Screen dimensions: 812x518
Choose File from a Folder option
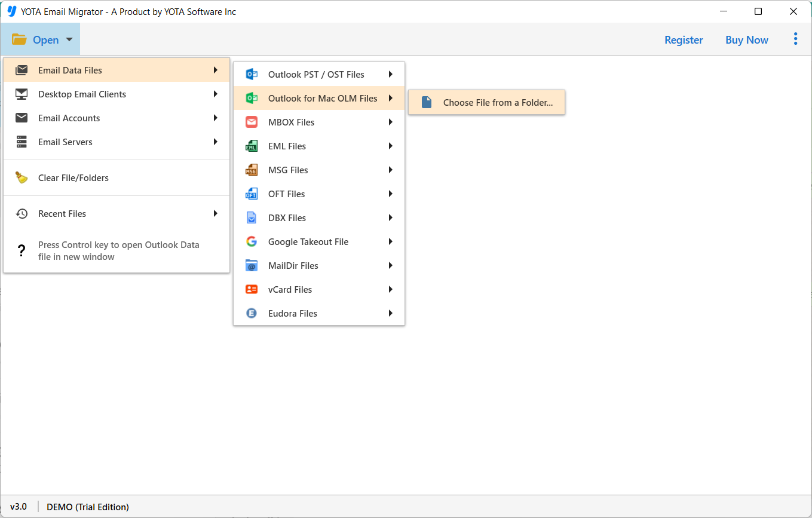[497, 103]
